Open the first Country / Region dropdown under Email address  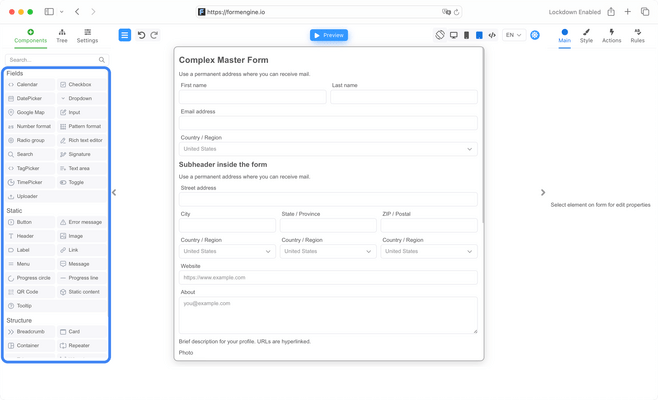click(328, 149)
